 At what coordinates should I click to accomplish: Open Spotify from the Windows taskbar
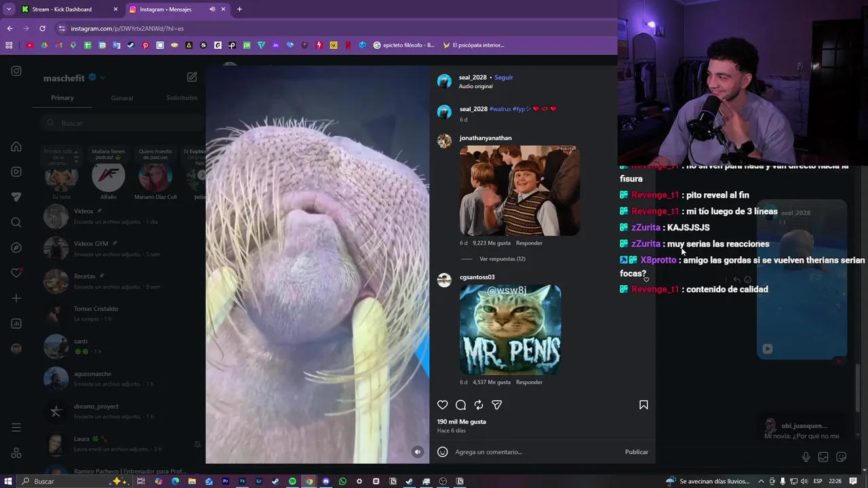coord(292,481)
